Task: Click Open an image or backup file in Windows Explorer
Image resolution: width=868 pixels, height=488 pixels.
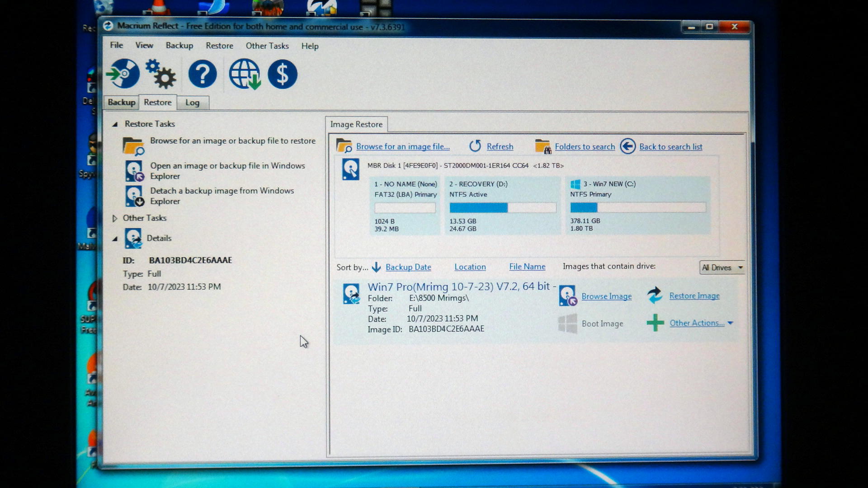Action: [x=227, y=171]
